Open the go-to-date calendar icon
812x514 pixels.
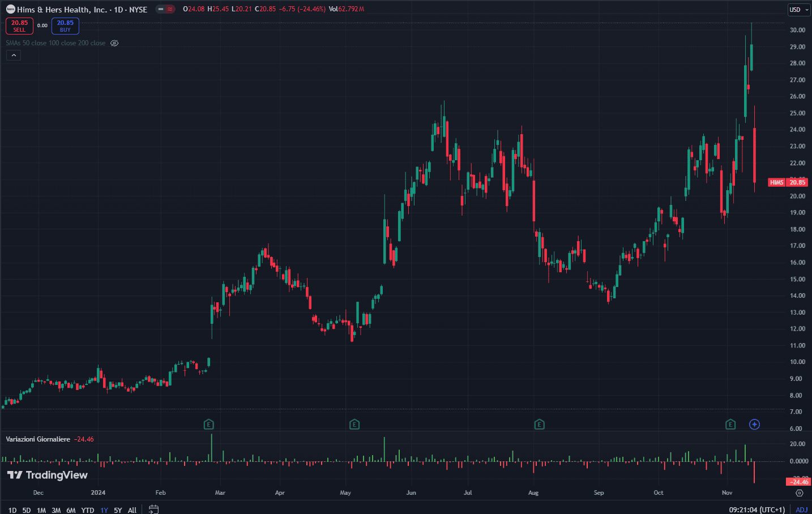(x=153, y=509)
